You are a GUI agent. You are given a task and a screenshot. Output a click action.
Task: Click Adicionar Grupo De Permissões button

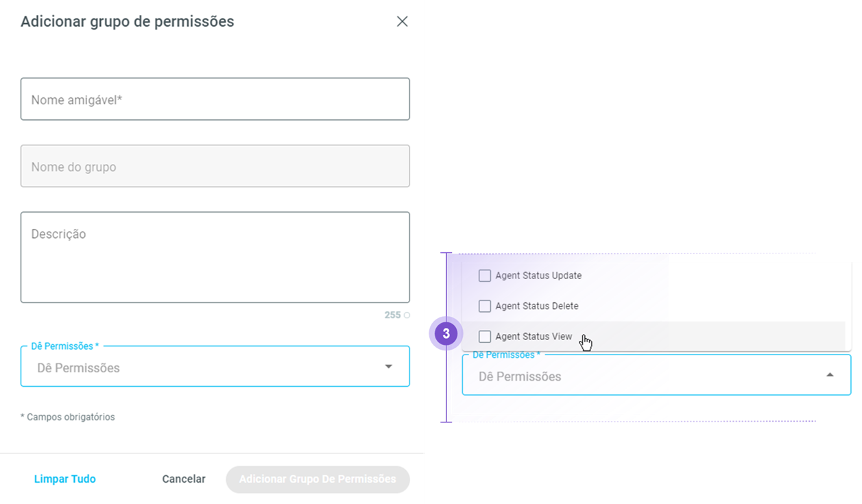click(318, 479)
